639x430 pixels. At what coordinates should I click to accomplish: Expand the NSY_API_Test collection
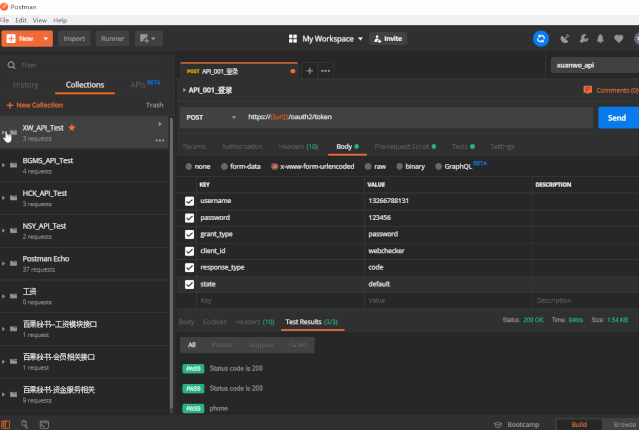click(3, 231)
